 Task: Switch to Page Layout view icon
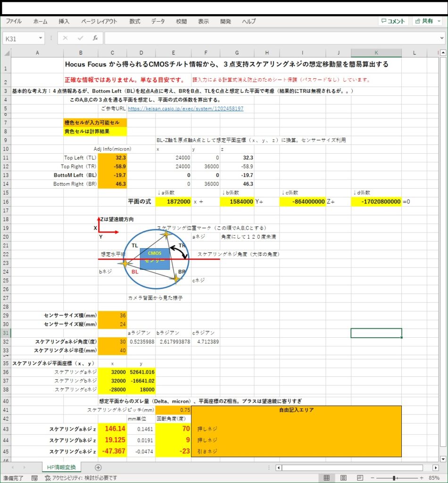click(x=343, y=478)
